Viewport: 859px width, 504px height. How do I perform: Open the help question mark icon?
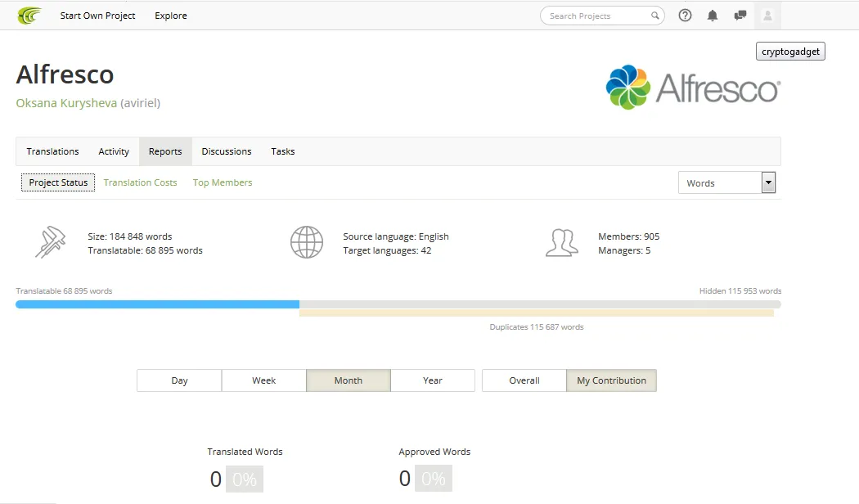[685, 16]
